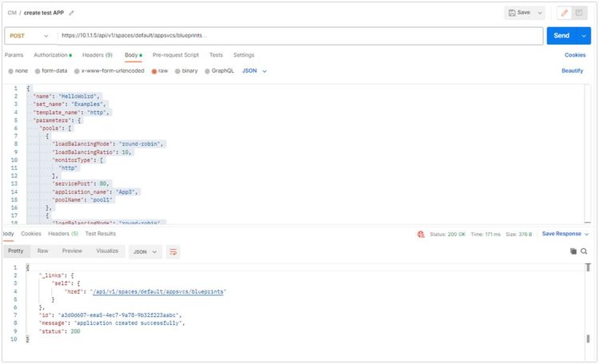Click the Status: 200 OK text

447,234
